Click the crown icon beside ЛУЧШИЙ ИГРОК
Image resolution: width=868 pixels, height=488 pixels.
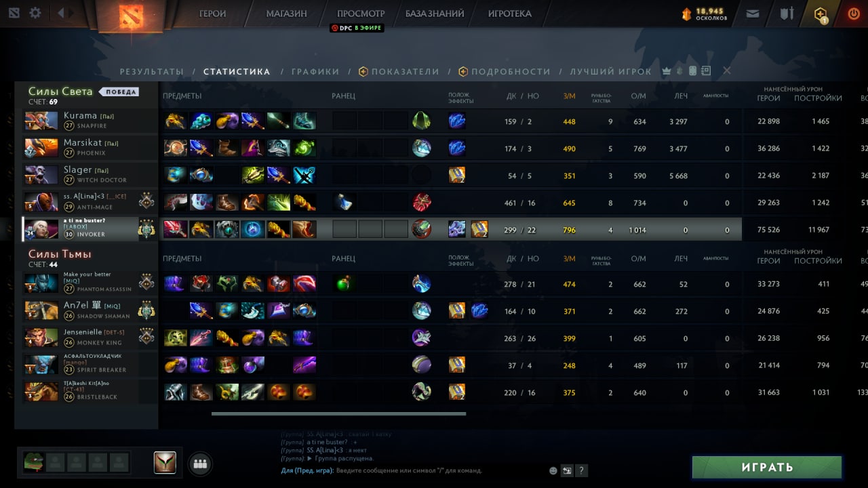click(x=666, y=71)
